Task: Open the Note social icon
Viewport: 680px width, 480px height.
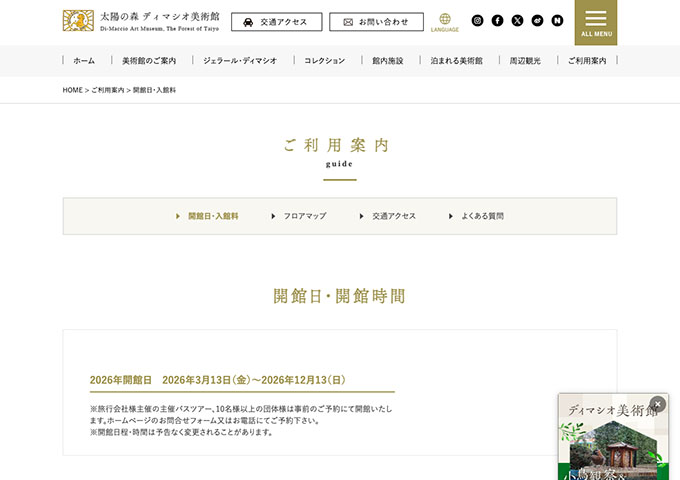Action: (557, 20)
